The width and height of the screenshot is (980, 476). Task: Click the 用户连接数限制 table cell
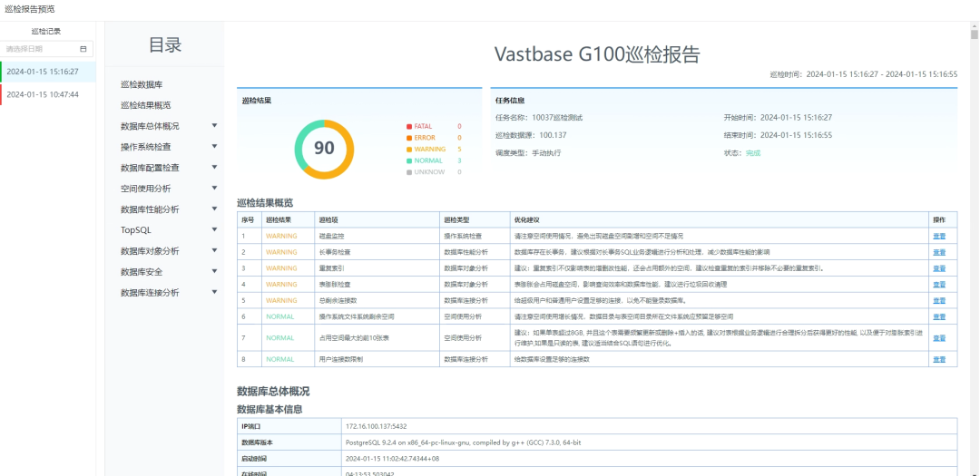point(377,359)
